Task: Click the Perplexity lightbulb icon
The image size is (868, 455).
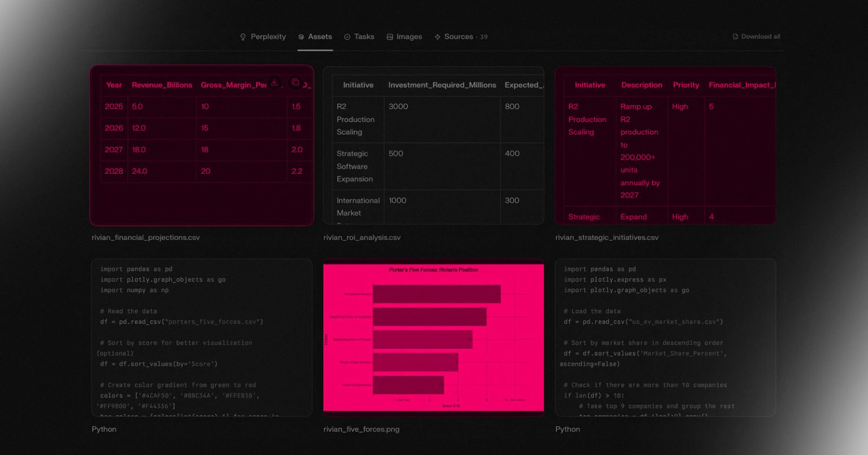Action: pos(243,37)
